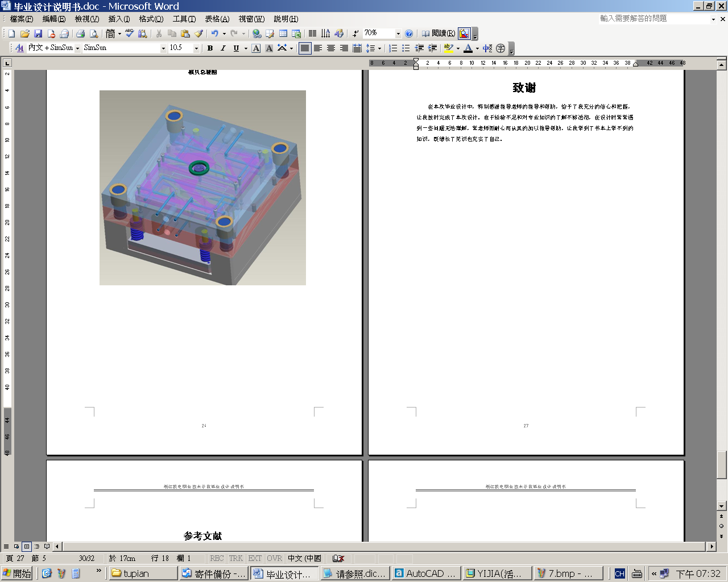728x582 pixels.
Task: Switch to 閱讀(R) reading layout
Action: (x=439, y=34)
